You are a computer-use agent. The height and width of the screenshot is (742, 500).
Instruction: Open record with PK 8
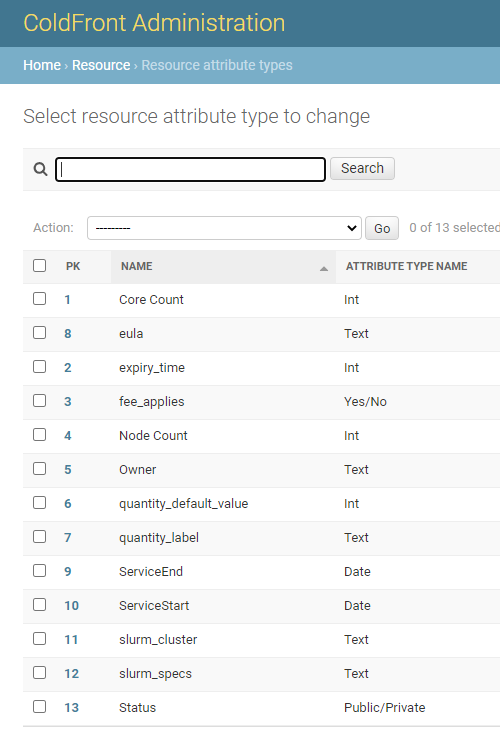[x=68, y=334]
